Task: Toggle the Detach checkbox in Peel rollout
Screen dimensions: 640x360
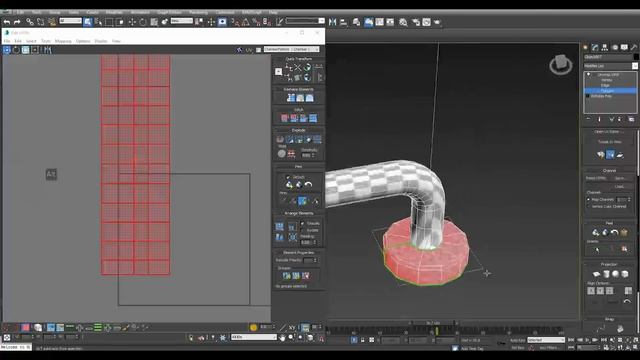Action: (288, 177)
